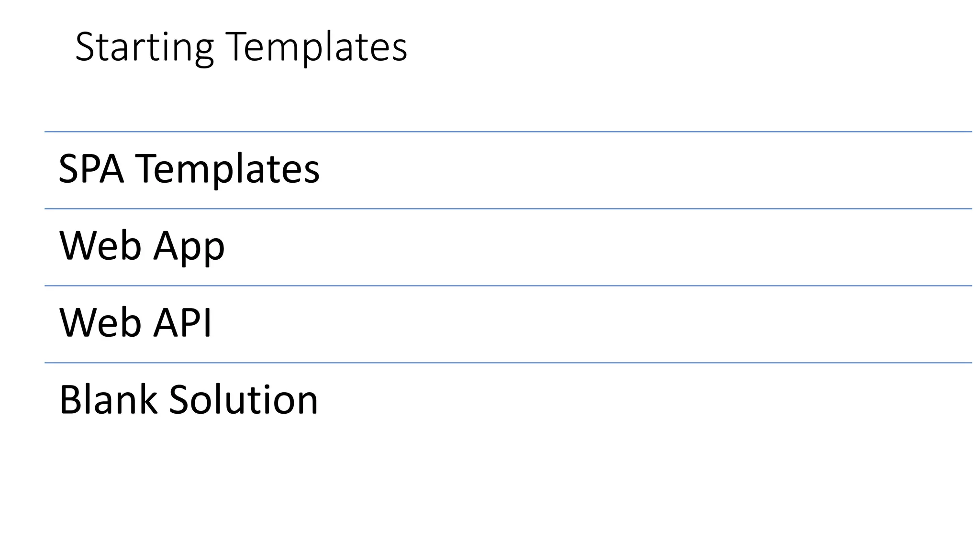This screenshot has height=551, width=980.
Task: Click the word "Web" in Web App row
Action: pyautogui.click(x=100, y=246)
